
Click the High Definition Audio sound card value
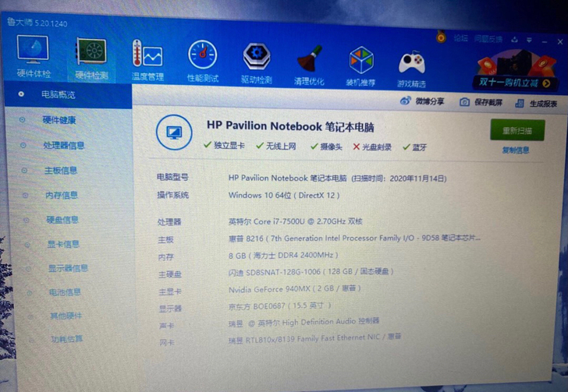click(x=304, y=322)
